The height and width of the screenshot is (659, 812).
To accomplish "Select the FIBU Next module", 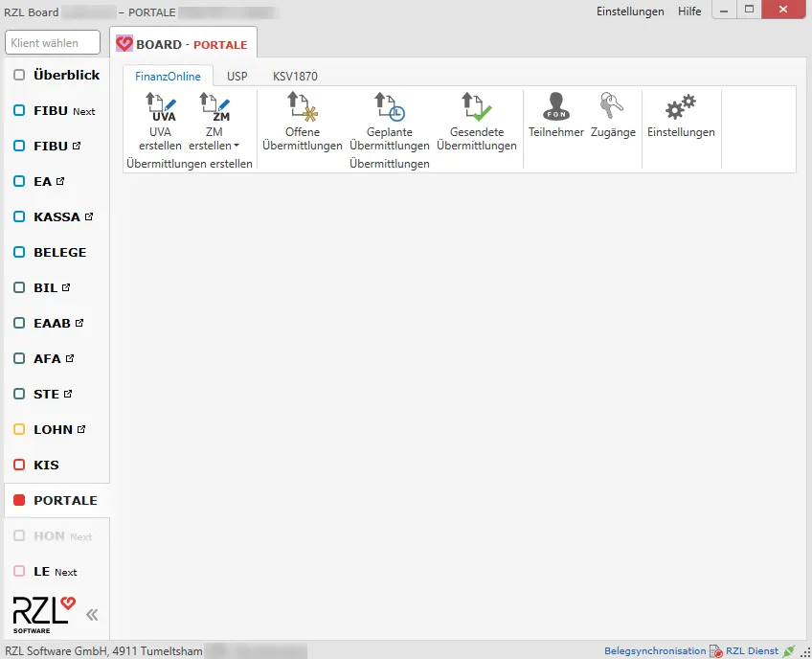I will point(56,111).
